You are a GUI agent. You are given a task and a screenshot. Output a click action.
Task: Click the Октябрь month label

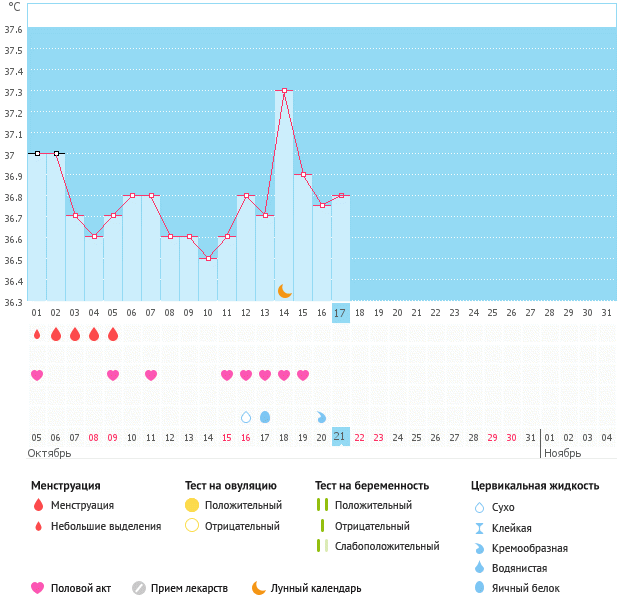[50, 453]
